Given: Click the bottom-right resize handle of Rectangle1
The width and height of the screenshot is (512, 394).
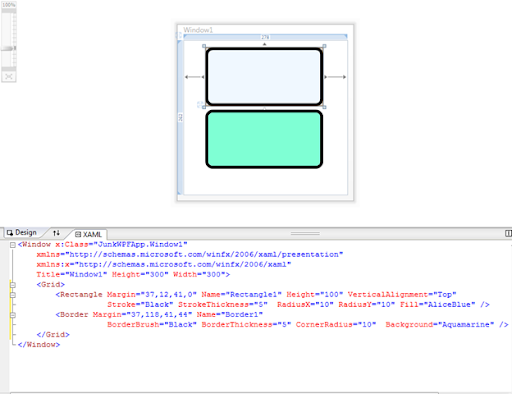Looking at the screenshot, I should [324, 107].
